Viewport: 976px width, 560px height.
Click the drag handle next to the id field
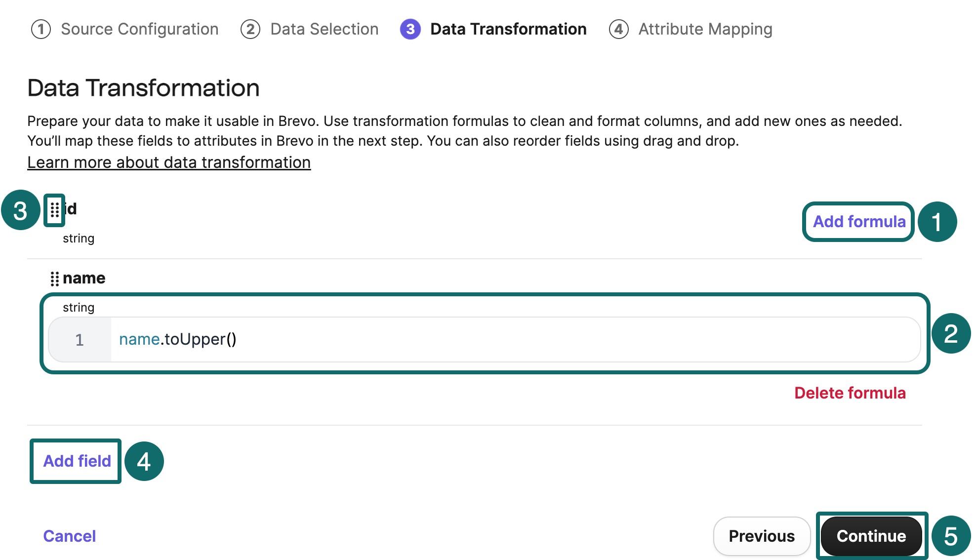(55, 210)
